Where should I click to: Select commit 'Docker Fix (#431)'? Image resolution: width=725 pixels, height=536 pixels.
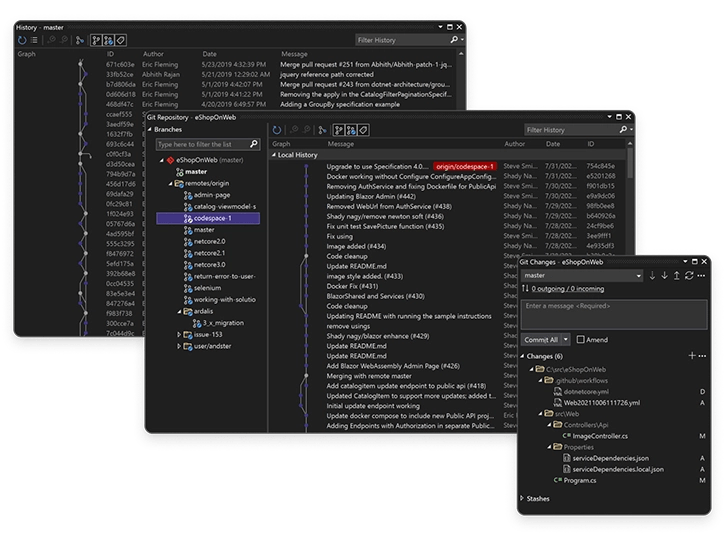click(x=352, y=286)
